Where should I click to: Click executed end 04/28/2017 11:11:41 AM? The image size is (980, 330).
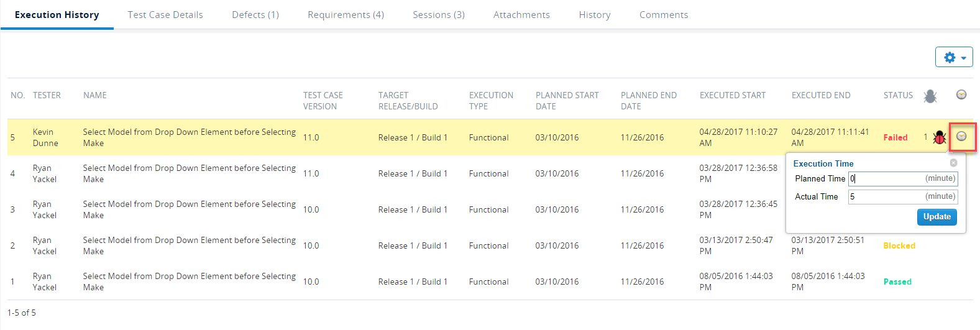pos(830,137)
